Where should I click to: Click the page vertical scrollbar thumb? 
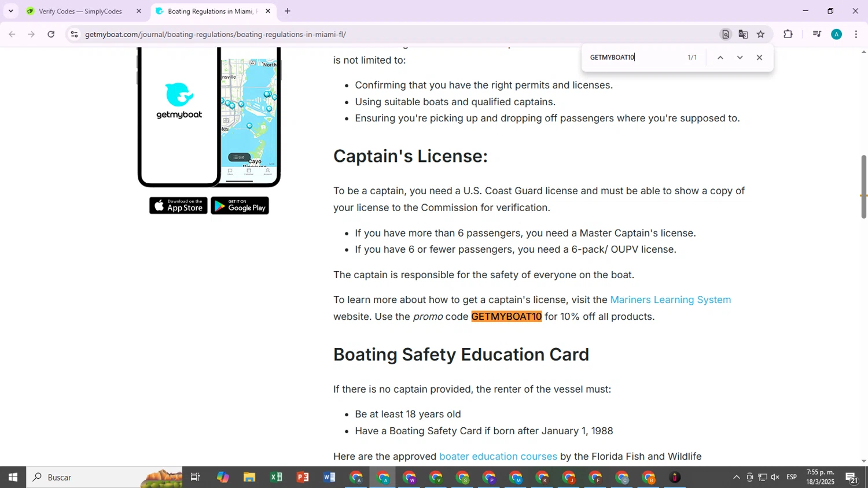click(863, 187)
